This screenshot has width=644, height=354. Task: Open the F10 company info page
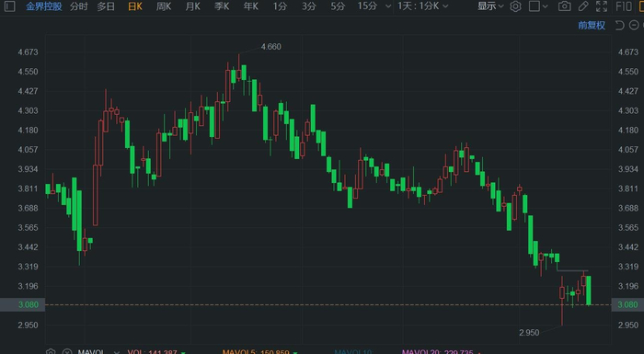pos(624,6)
